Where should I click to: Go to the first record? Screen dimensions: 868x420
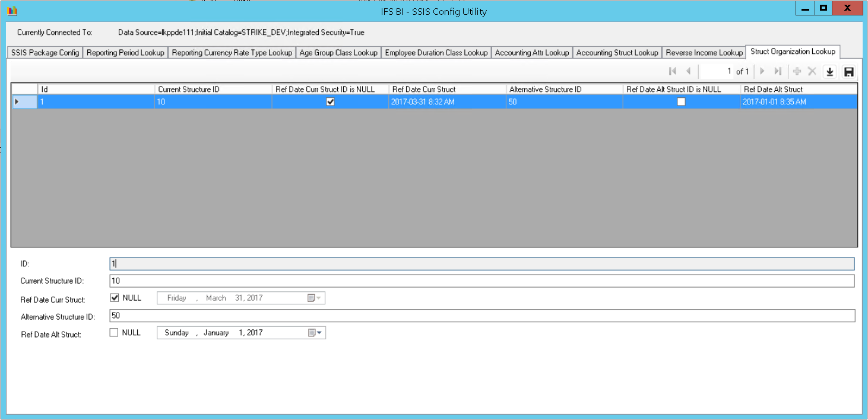(x=673, y=72)
